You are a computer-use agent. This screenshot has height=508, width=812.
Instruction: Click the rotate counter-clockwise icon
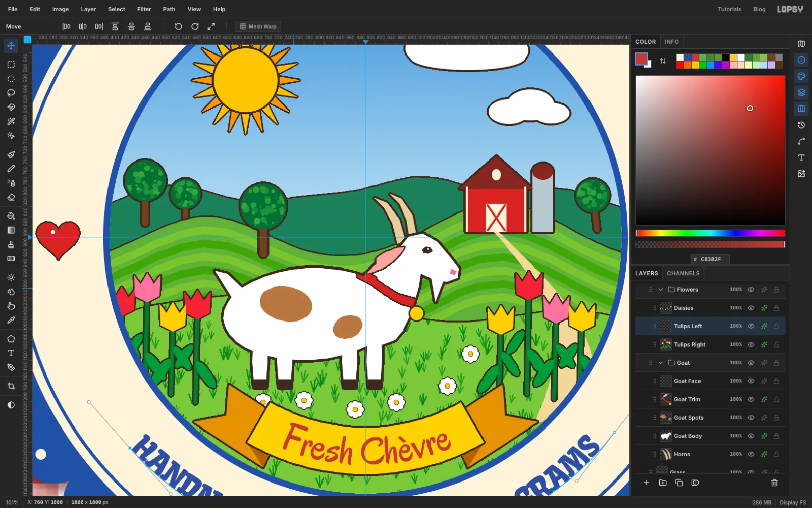[179, 26]
